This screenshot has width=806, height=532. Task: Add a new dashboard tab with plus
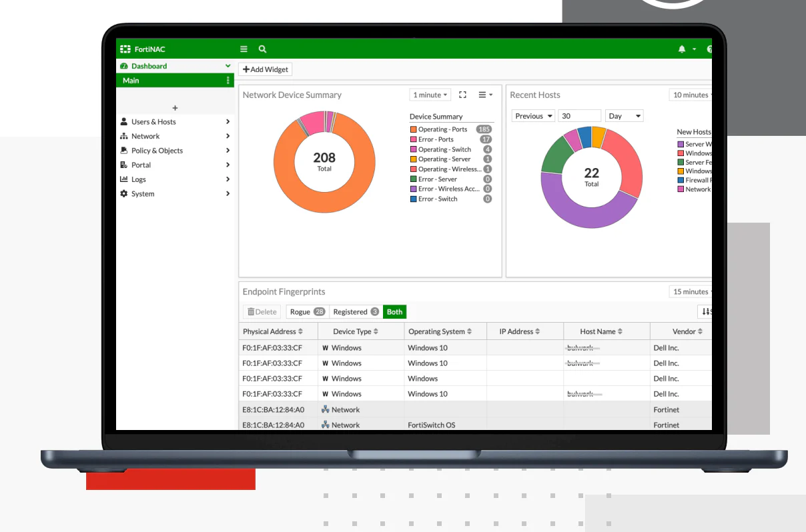pyautogui.click(x=175, y=108)
